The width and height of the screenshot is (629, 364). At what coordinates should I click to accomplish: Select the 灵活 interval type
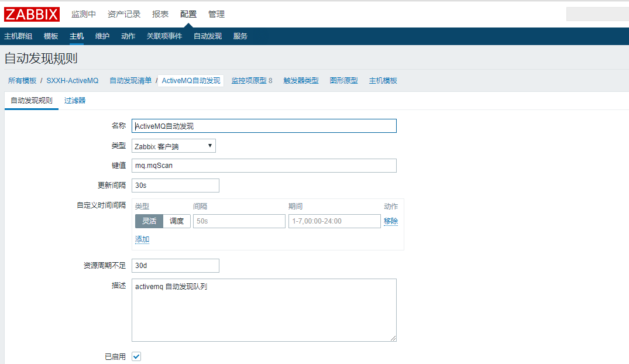coord(149,221)
